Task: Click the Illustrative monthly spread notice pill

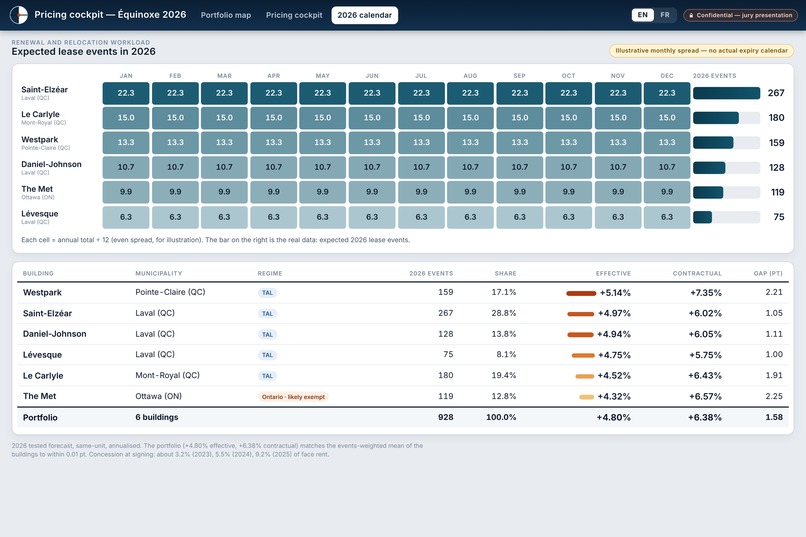Action: point(701,50)
